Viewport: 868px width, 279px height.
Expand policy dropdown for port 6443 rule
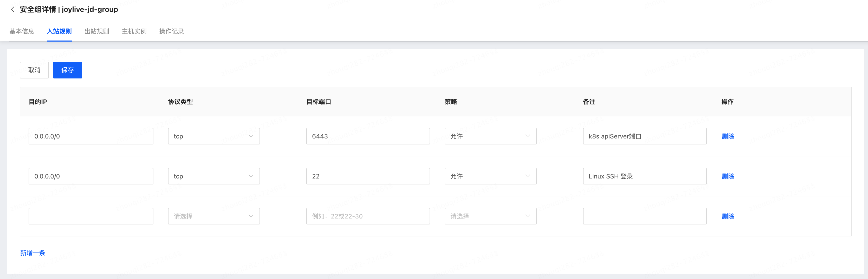[x=490, y=136]
